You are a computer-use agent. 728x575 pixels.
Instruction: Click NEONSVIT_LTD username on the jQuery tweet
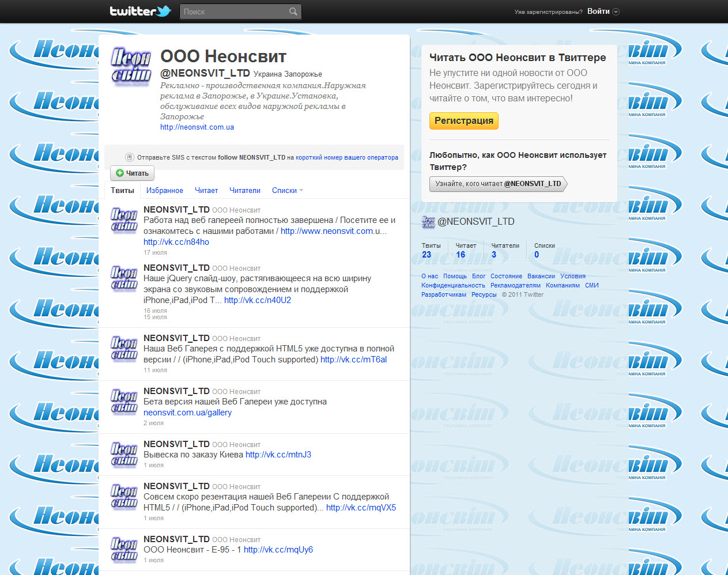click(176, 268)
